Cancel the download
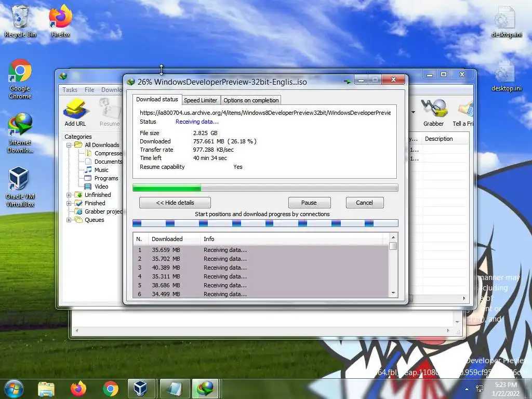 point(364,203)
